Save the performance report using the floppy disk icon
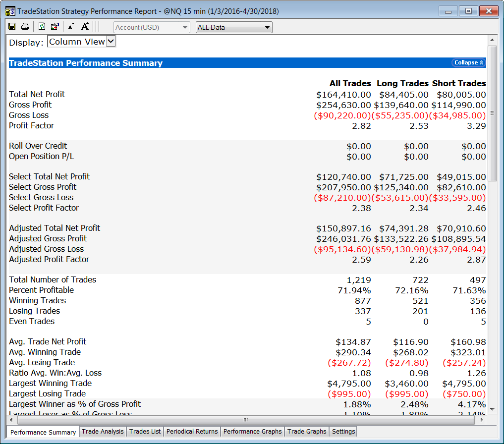The image size is (504, 444). point(12,26)
